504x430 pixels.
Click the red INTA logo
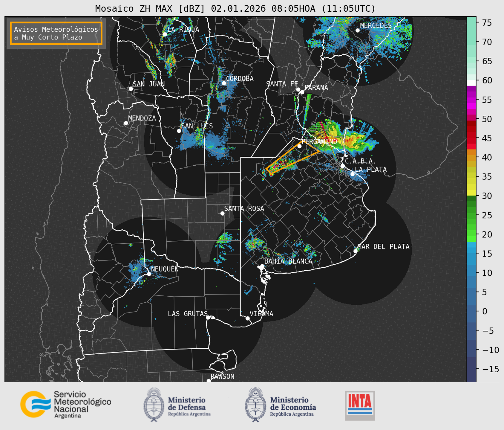(x=360, y=405)
